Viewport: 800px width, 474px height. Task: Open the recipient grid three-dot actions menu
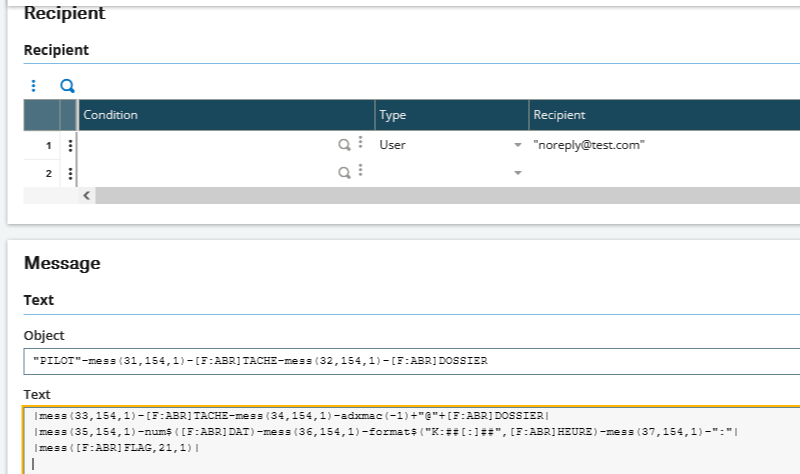tap(33, 86)
